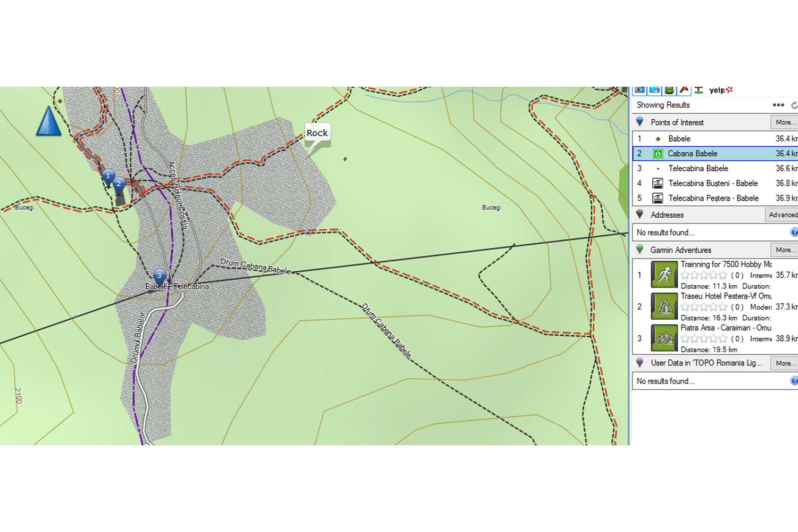Open Traseu Hotel Pestera-Vf Omu adventure
The image size is (798, 532).
[726, 296]
